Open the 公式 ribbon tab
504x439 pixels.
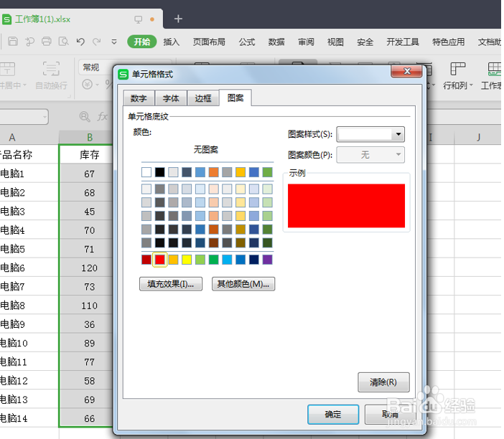point(247,42)
